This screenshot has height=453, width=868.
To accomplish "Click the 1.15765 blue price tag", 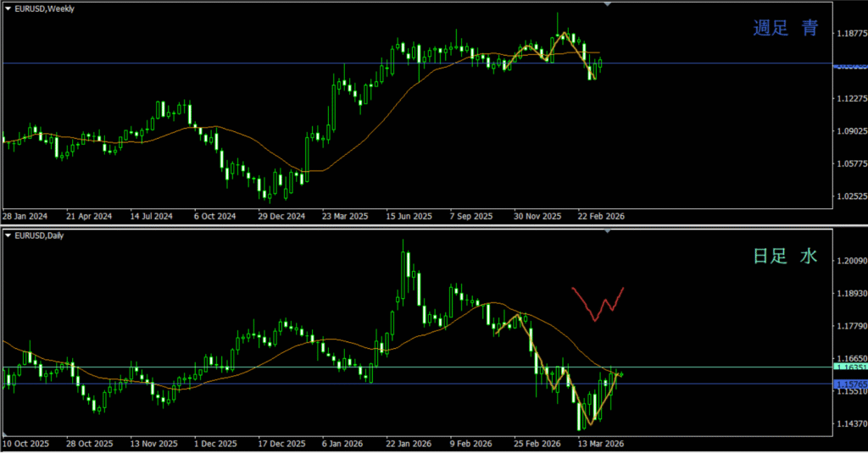I will (x=850, y=384).
